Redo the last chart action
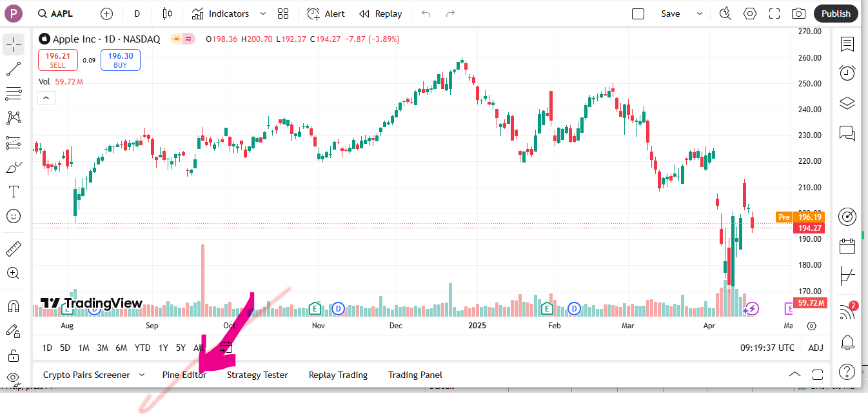This screenshot has height=416, width=868. [x=451, y=14]
